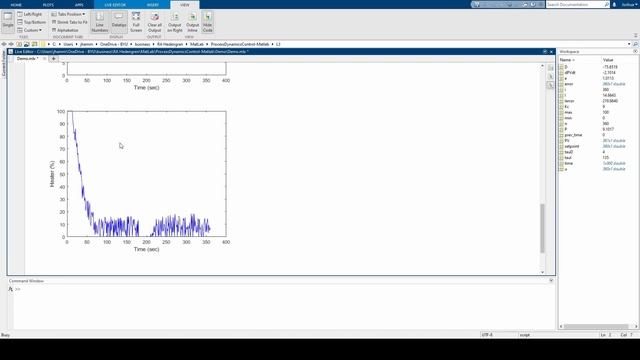This screenshot has height=360, width=640.
Task: Select the Single layout button
Action: 8,21
